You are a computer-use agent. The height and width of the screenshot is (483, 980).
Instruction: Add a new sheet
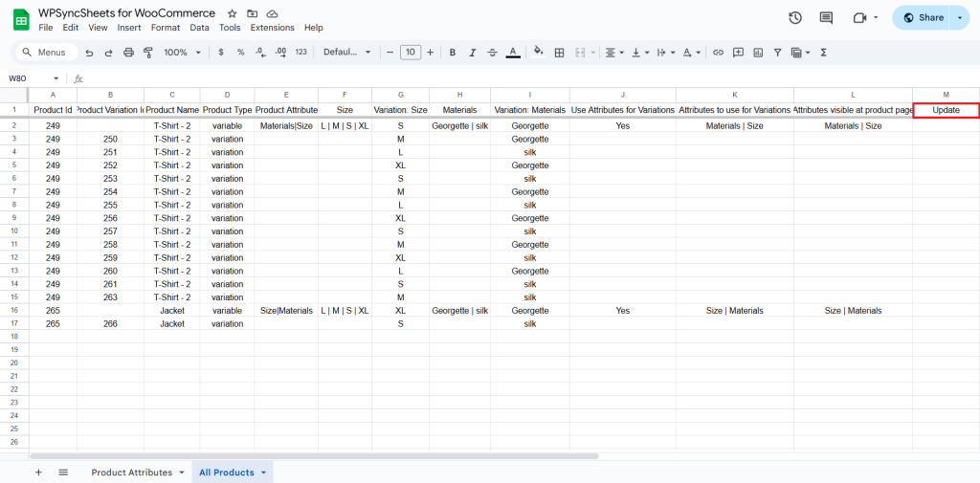click(x=38, y=472)
